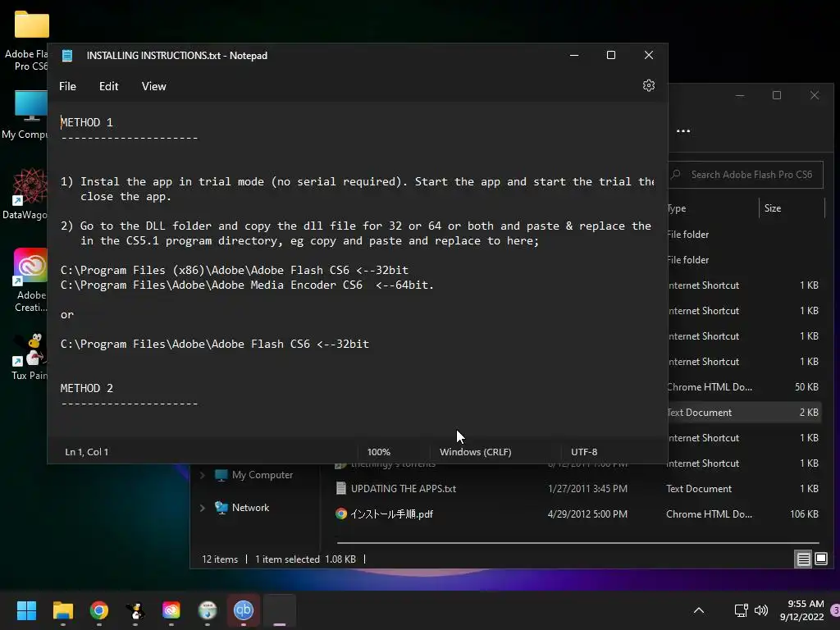
Task: Open File Explorer from the taskbar
Action: pyautogui.click(x=62, y=610)
